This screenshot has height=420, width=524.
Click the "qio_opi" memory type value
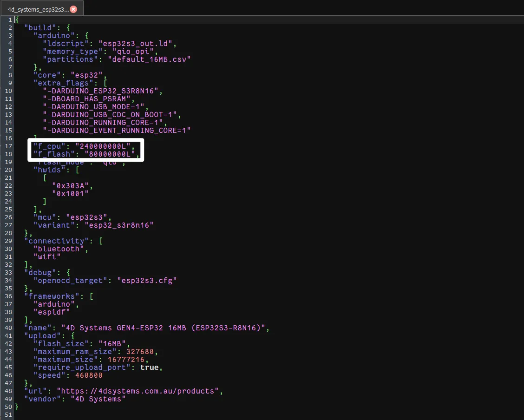(133, 52)
